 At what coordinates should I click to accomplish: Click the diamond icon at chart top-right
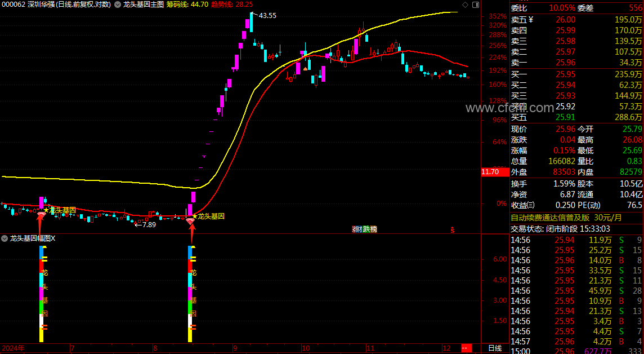[465, 5]
